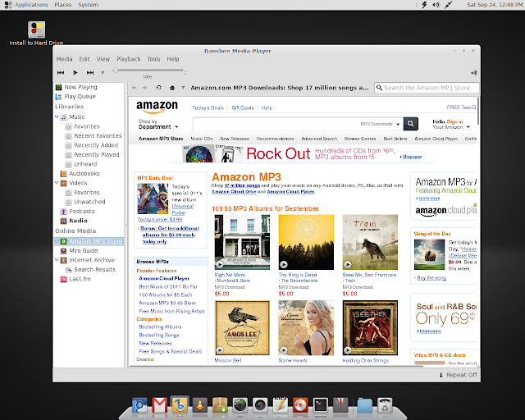Viewport: 525px width, 420px height.
Task: Click the Amazon search text box
Action: pos(276,124)
